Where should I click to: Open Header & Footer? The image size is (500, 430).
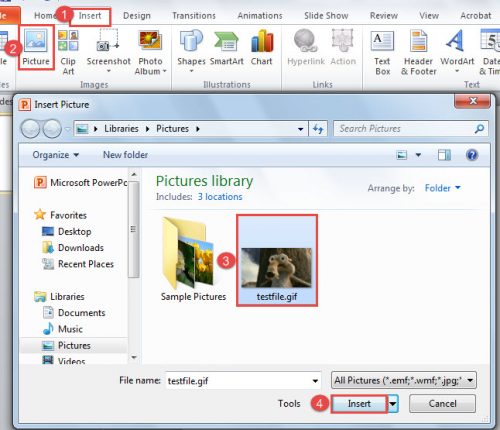[x=419, y=53]
